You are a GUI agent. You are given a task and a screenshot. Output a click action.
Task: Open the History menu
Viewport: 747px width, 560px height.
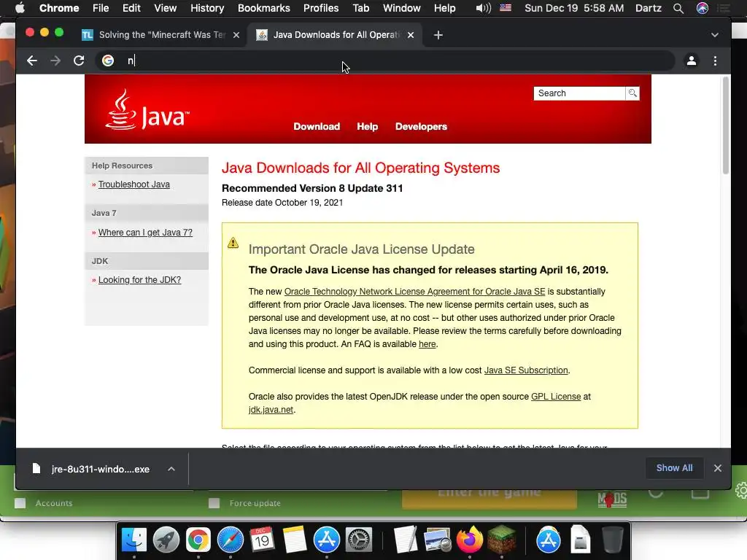click(x=207, y=8)
